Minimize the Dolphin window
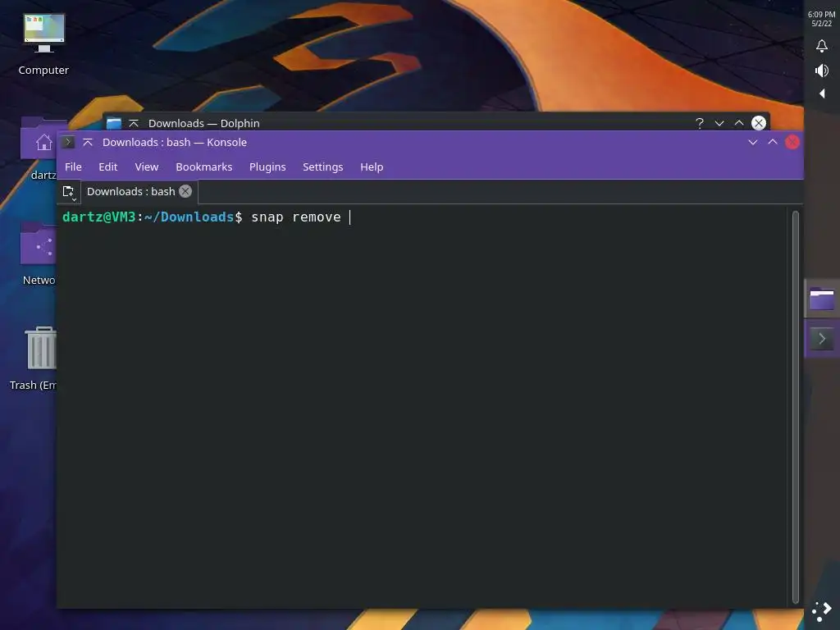Image resolution: width=840 pixels, height=630 pixels. pos(719,123)
